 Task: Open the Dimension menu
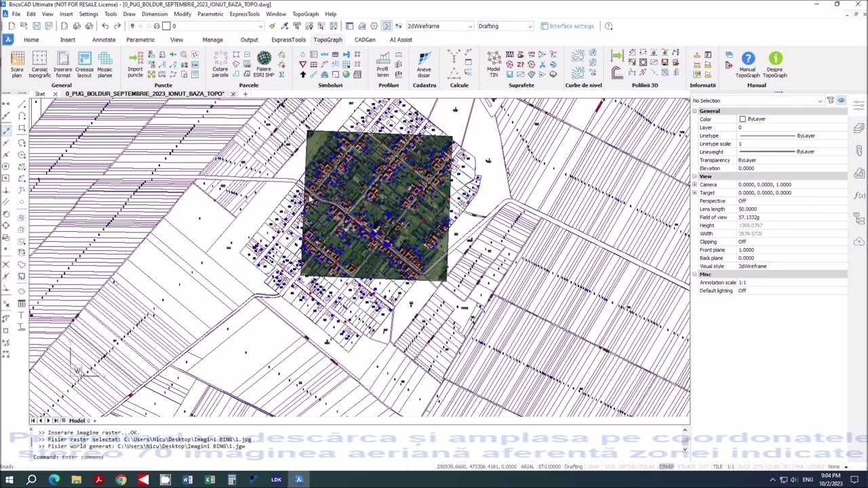154,14
